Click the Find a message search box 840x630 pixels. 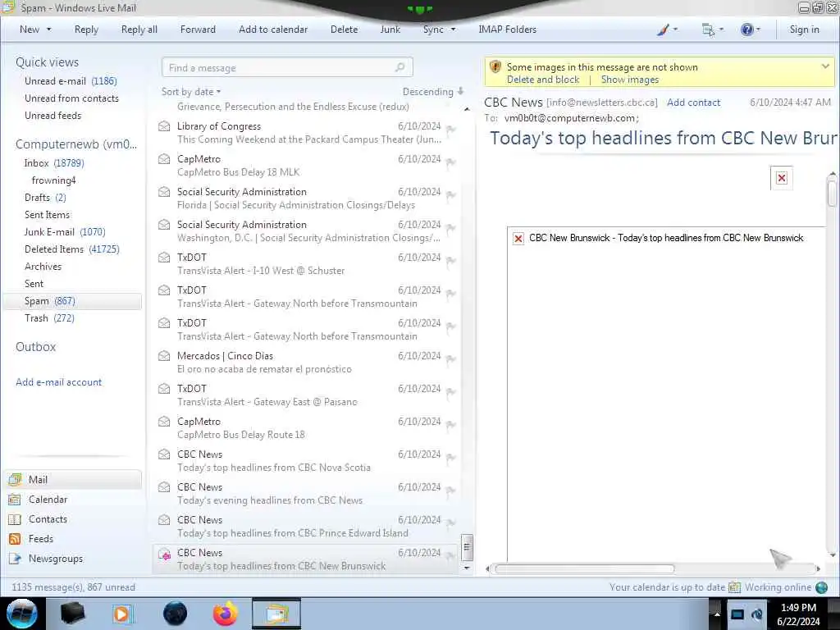287,67
